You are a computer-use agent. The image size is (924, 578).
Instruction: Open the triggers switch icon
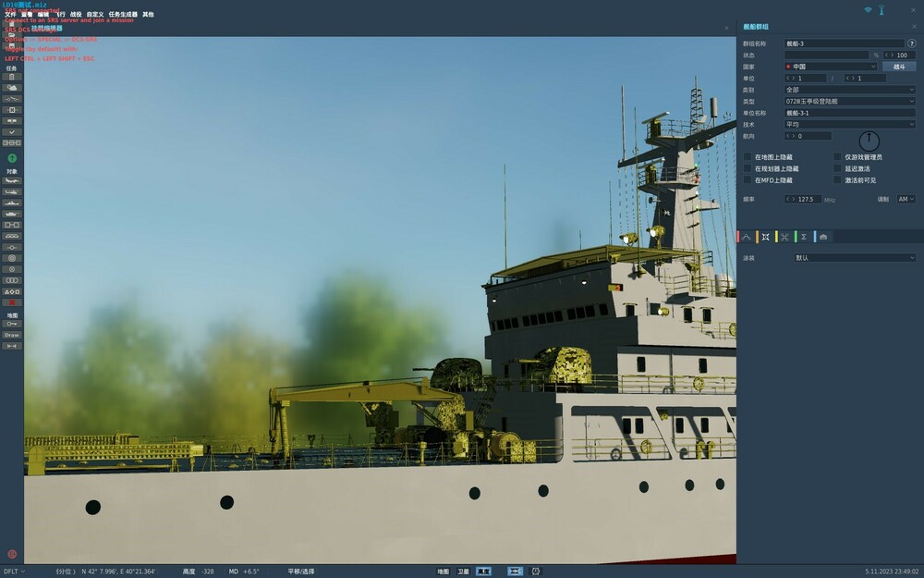click(x=12, y=99)
